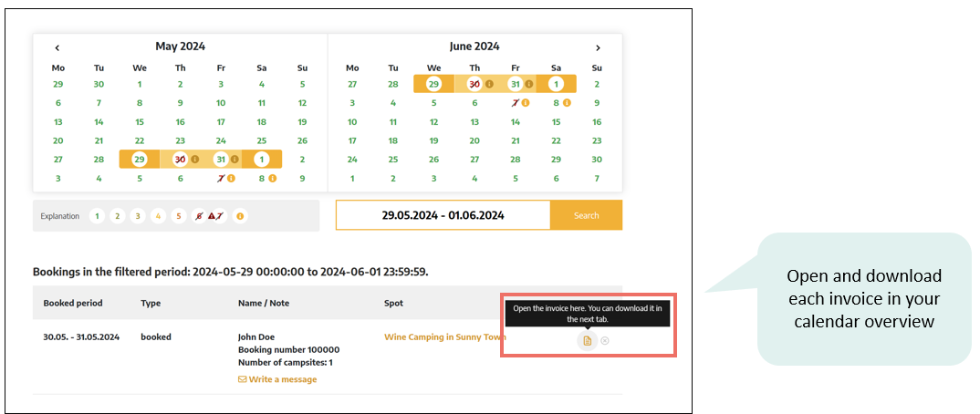The image size is (980, 414).
Task: Click info icon beside crossed 7 in May calendar
Action: click(231, 179)
